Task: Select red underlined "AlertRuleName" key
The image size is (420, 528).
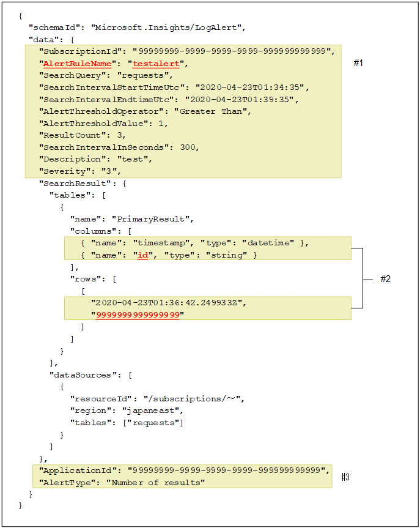Action: 78,64
